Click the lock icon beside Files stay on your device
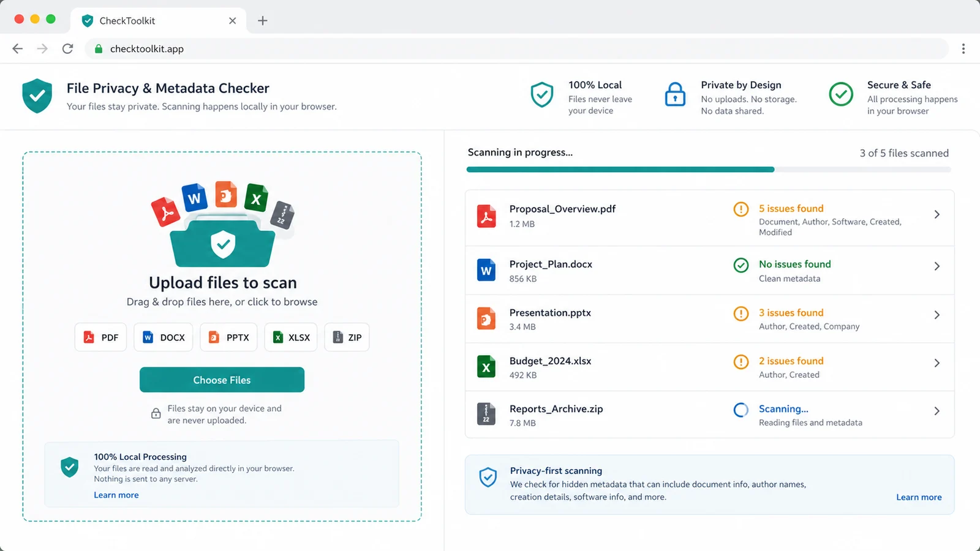980x551 pixels. click(x=156, y=414)
